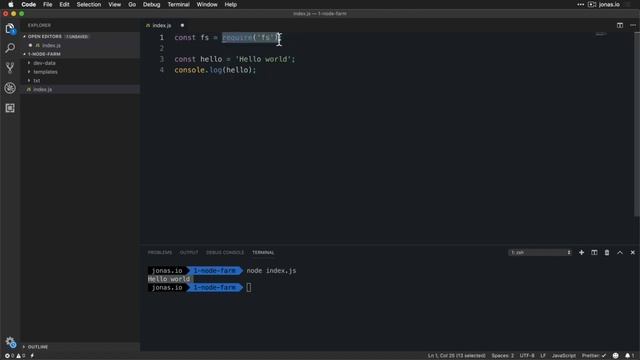Click the jonas.io user name in the menu bar
Image resolution: width=640 pixels, height=360 pixels.
(609, 4)
